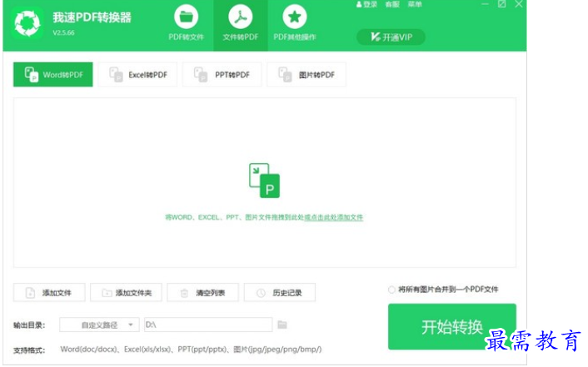Switch to the 图片转PDF tab

pyautogui.click(x=306, y=75)
